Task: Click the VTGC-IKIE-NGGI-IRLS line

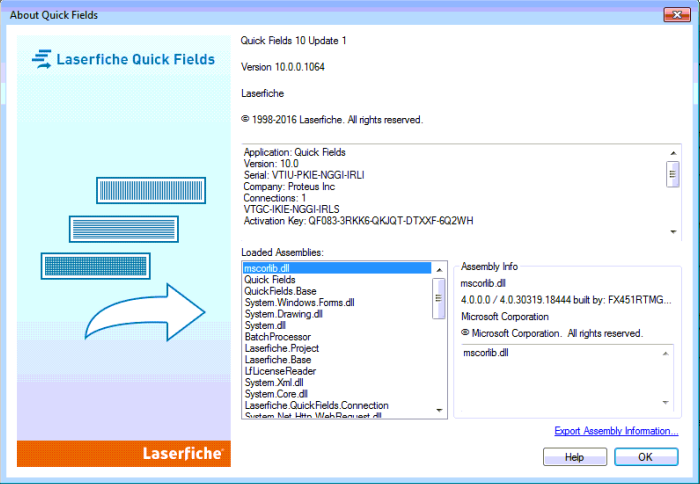Action: [x=292, y=209]
